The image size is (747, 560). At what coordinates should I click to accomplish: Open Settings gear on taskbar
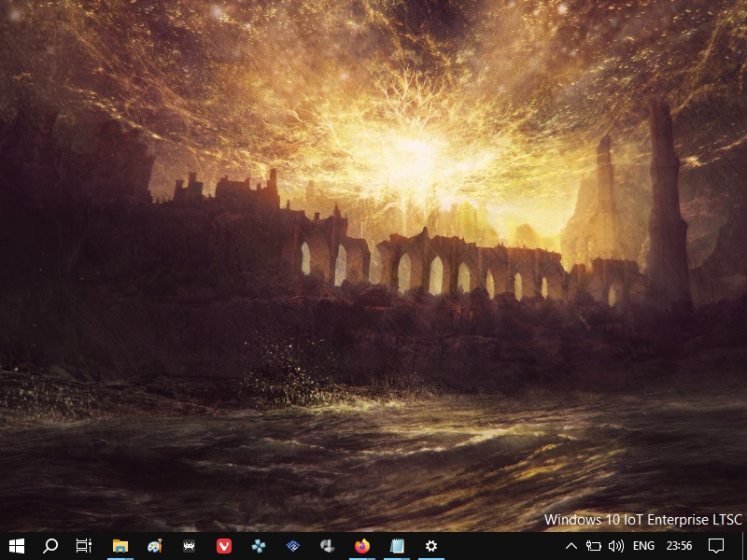431,546
